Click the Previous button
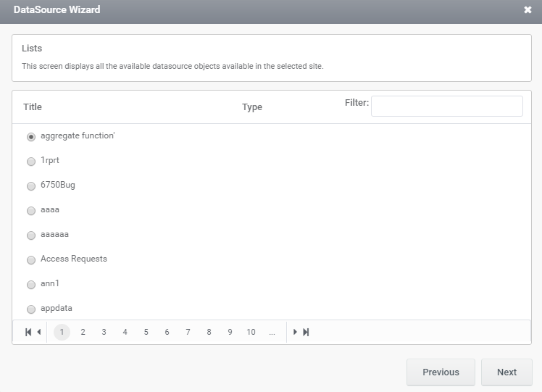The height and width of the screenshot is (392, 542). tap(441, 372)
